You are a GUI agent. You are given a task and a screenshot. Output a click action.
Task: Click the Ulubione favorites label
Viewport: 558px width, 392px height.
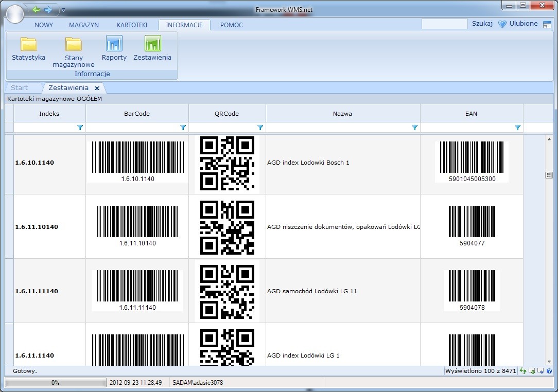[x=524, y=24]
